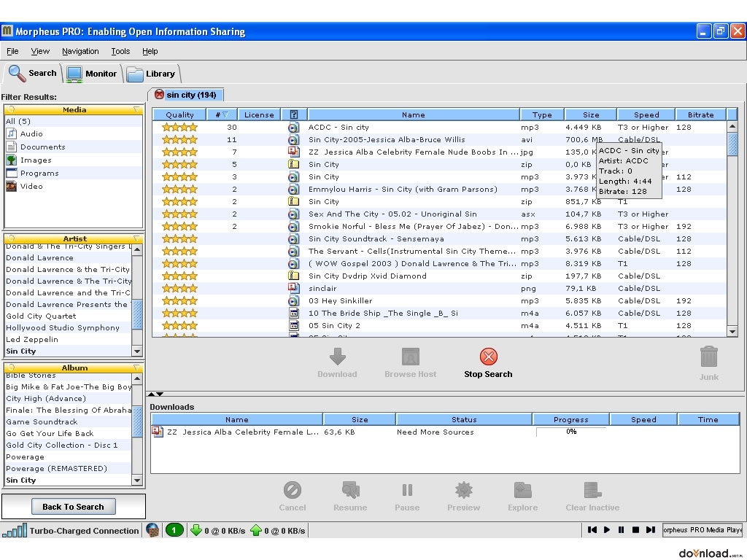Click the Turbo-Charged Connection signal bars icon
The height and width of the screenshot is (560, 747).
15,531
